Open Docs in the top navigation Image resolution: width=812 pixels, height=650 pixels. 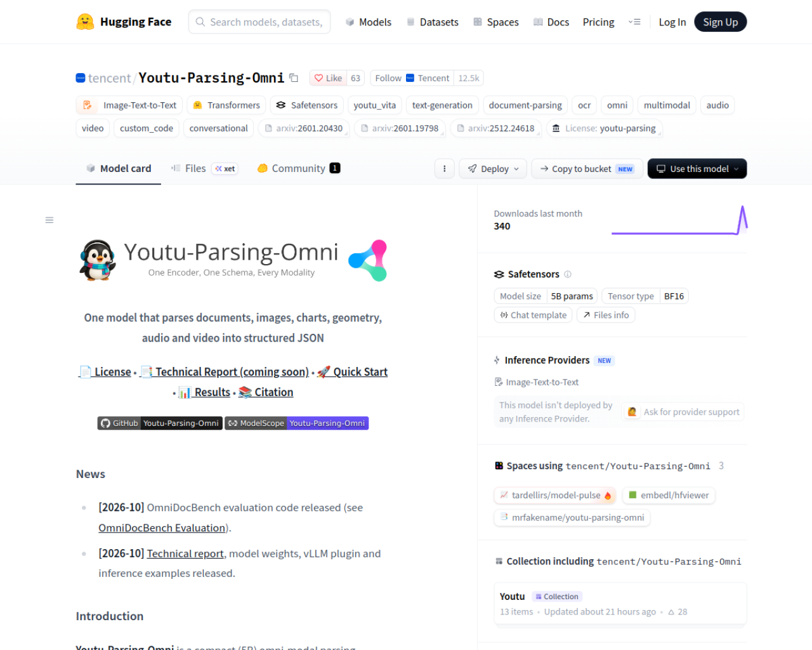click(x=551, y=22)
